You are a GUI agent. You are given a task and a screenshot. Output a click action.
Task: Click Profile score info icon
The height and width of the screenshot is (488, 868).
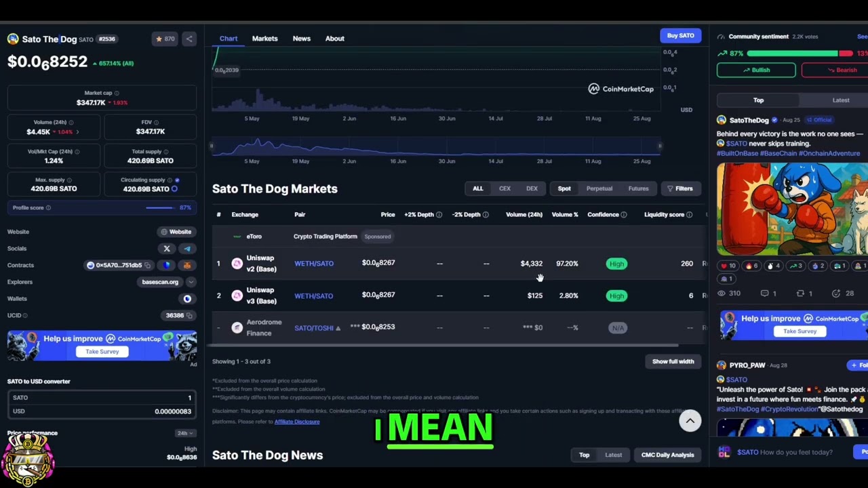pos(48,208)
